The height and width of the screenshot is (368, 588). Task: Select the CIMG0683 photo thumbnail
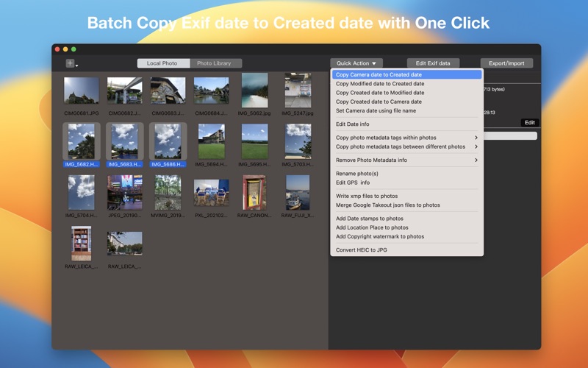tap(168, 91)
